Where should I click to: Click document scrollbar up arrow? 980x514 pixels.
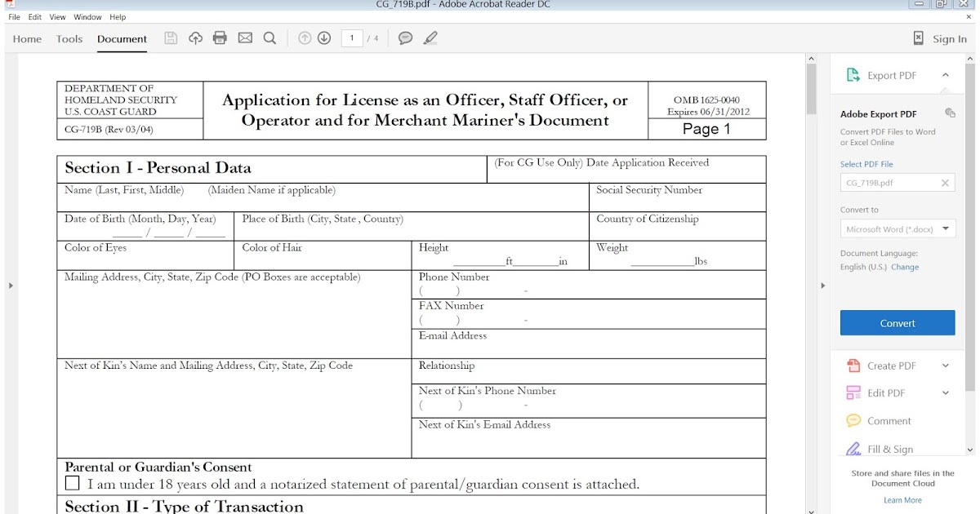[x=811, y=58]
